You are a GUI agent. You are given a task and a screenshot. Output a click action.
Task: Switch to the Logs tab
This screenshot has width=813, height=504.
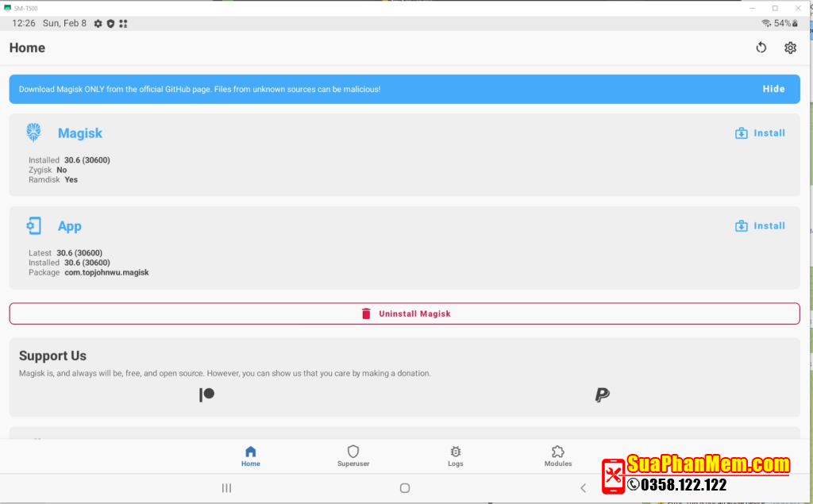coord(456,456)
